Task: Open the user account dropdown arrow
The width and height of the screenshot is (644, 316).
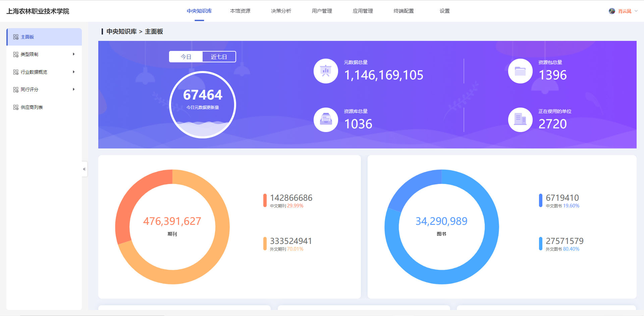Action: 636,11
